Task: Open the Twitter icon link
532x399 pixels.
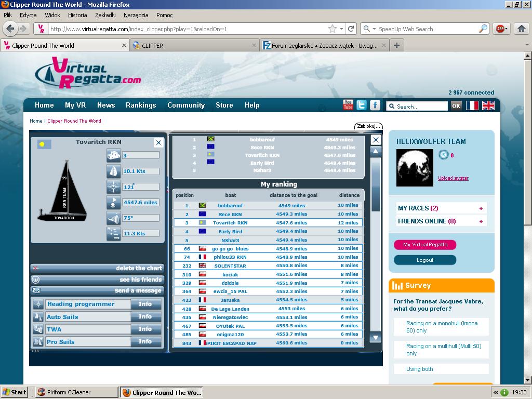Action: (x=362, y=105)
